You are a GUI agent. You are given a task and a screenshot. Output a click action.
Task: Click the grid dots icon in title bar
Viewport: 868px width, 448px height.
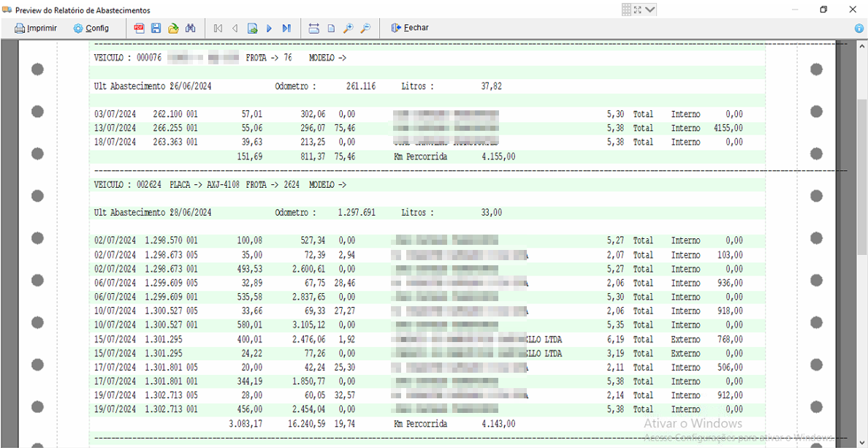pyautogui.click(x=627, y=10)
